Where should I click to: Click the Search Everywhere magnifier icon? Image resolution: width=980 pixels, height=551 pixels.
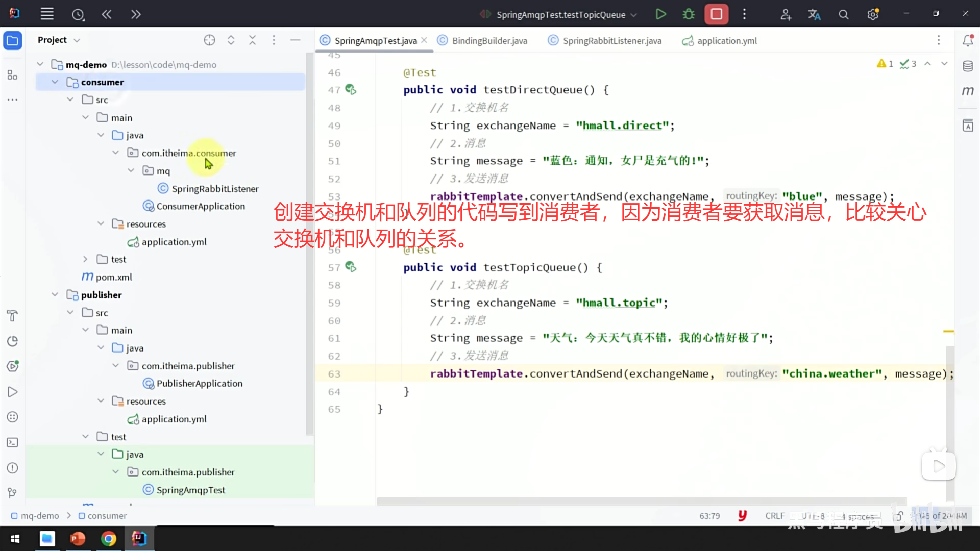pyautogui.click(x=843, y=15)
